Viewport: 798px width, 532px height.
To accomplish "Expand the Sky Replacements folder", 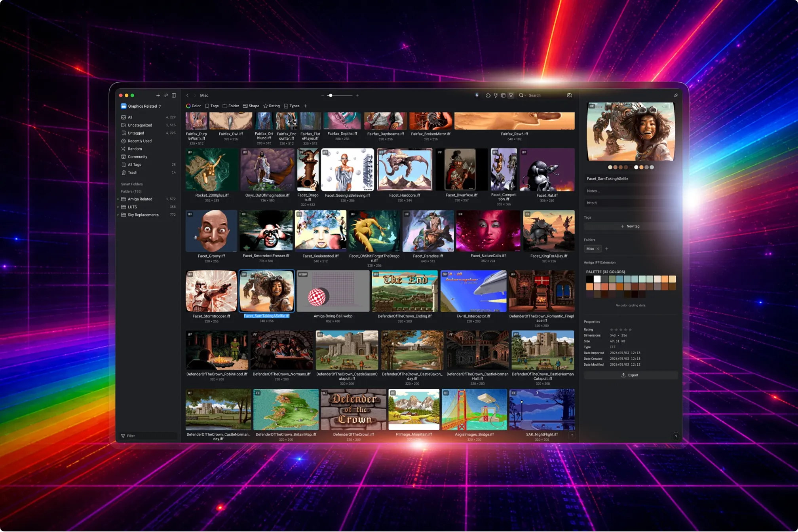I will [118, 215].
